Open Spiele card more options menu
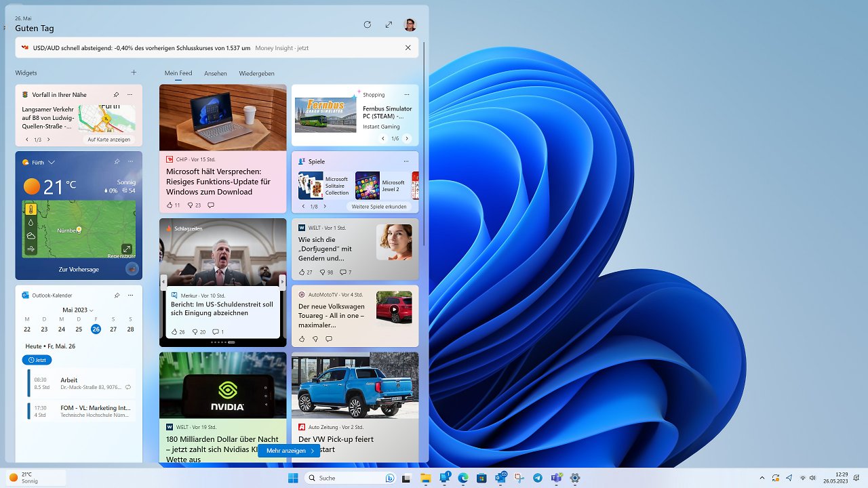 point(406,161)
